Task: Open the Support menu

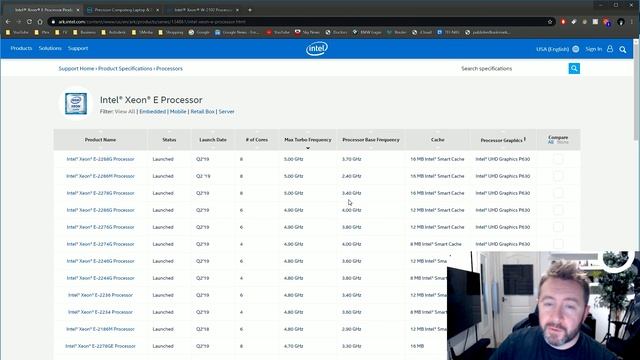Action: [x=78, y=49]
